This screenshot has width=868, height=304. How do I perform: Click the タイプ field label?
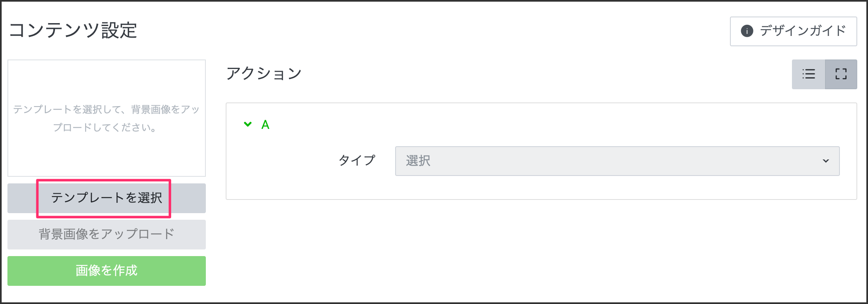click(x=357, y=160)
